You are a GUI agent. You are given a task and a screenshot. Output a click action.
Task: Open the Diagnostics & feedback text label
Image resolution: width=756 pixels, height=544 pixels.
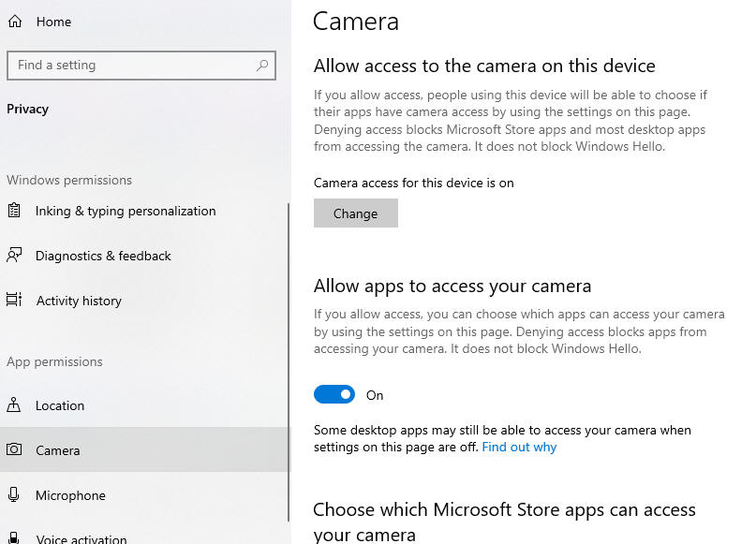[x=103, y=256]
